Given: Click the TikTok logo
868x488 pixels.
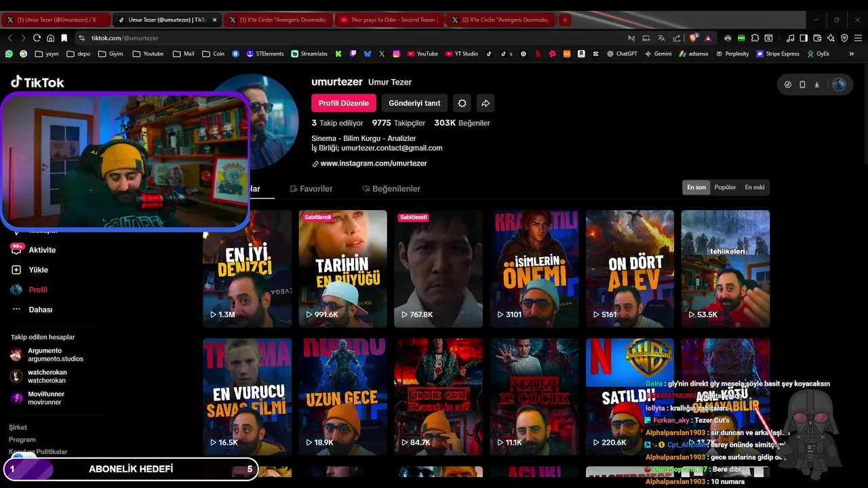Looking at the screenshot, I should [37, 82].
